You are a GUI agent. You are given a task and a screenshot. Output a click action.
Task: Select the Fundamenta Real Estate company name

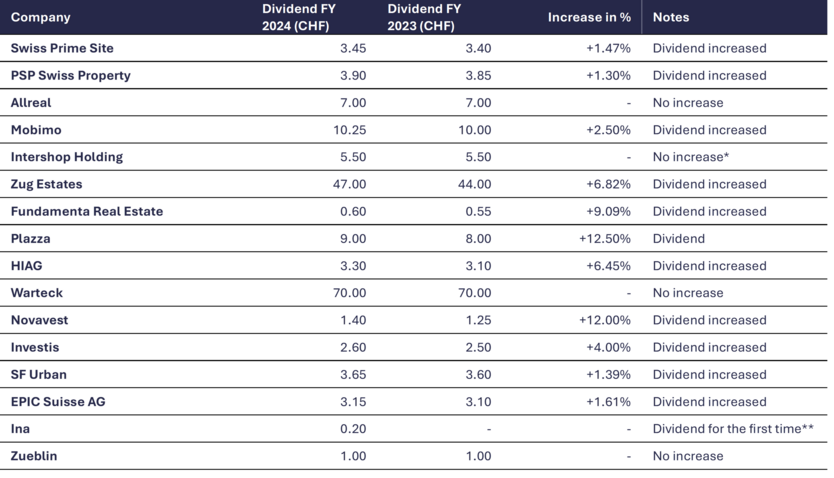[87, 211]
